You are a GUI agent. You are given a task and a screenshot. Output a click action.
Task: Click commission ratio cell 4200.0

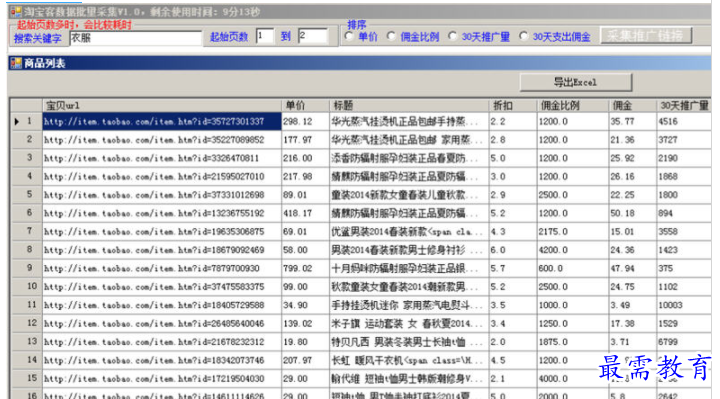[572, 250]
